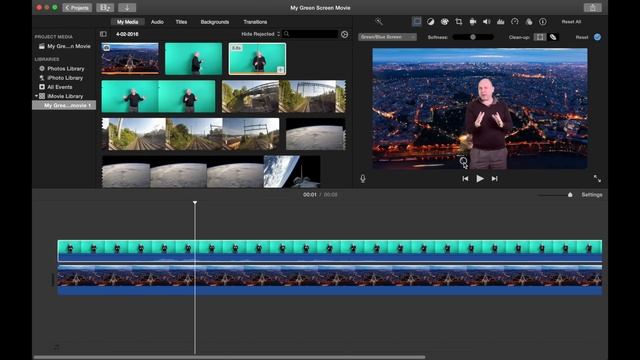The height and width of the screenshot is (360, 640).
Task: Click Reset All adjustments
Action: [x=571, y=22]
